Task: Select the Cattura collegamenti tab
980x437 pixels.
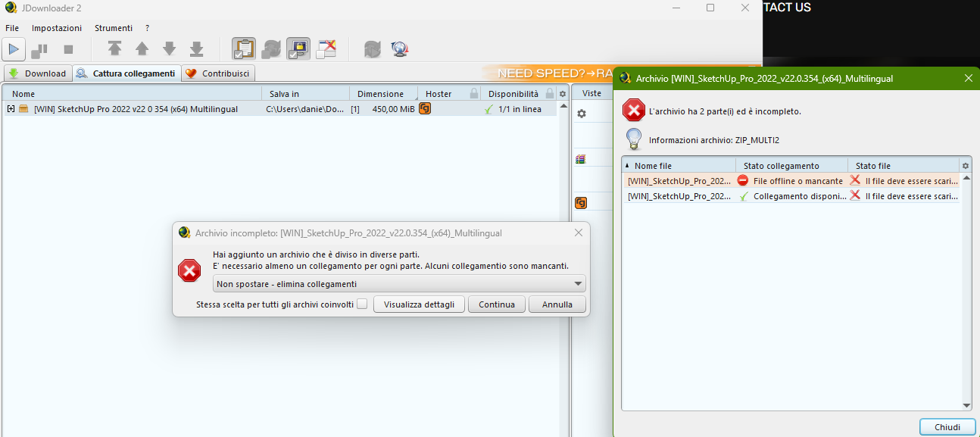Action: point(126,73)
